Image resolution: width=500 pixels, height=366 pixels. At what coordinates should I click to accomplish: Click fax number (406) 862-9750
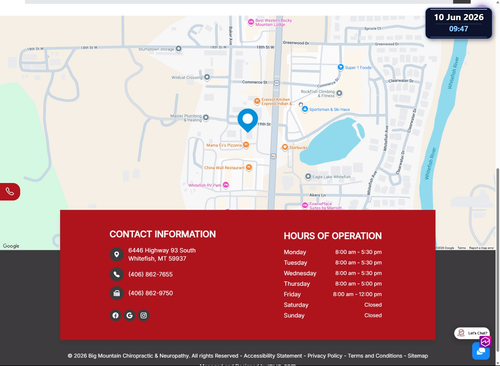click(x=151, y=293)
